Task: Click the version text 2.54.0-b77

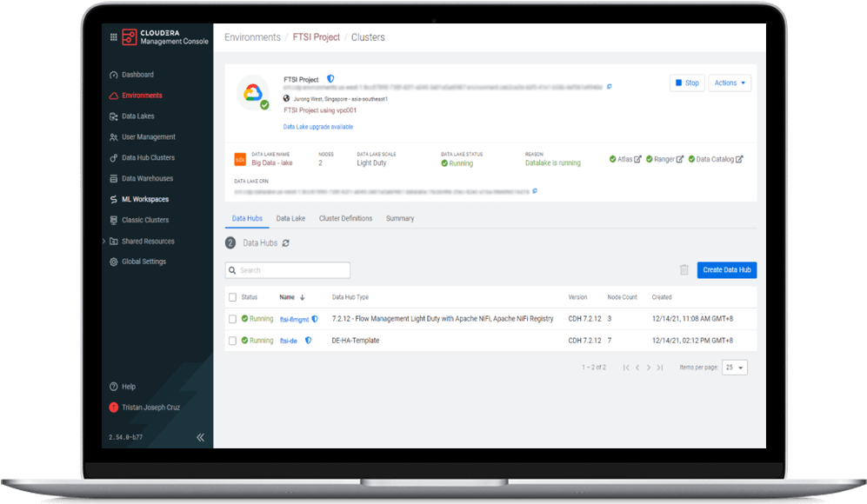Action: tap(125, 437)
